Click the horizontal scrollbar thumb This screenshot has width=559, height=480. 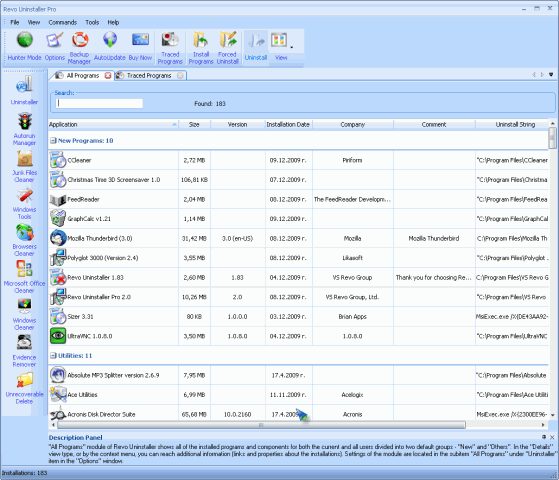261,425
